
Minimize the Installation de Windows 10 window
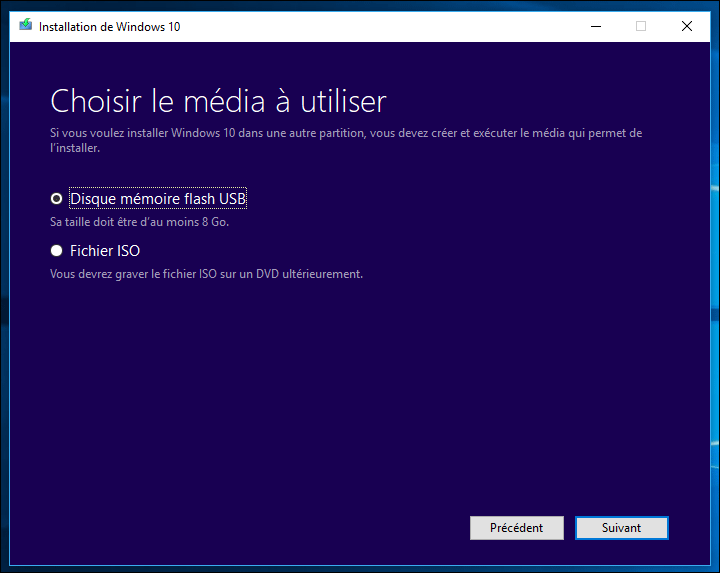point(596,26)
